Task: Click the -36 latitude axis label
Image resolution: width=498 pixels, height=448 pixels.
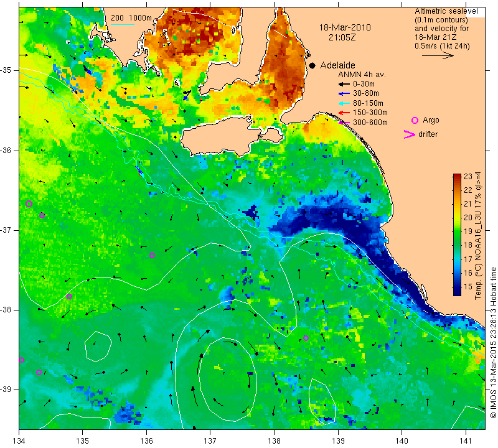Action: [x=6, y=150]
